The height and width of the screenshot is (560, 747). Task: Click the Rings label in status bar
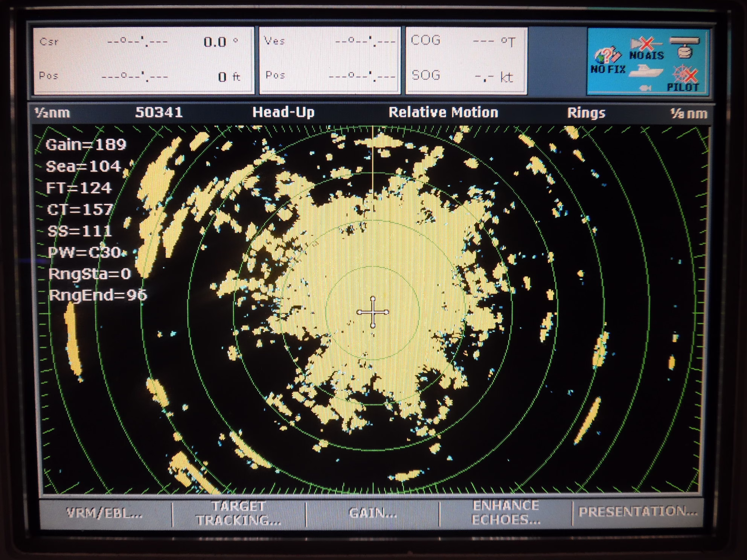586,113
